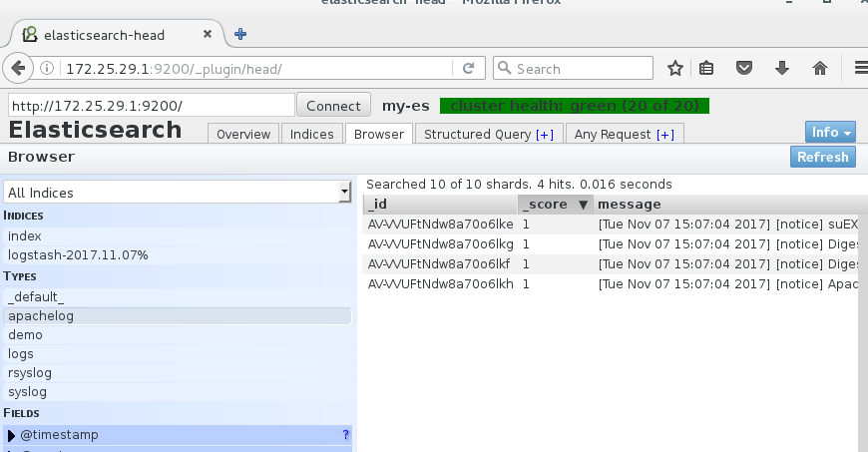Click the _id column header

(x=440, y=205)
